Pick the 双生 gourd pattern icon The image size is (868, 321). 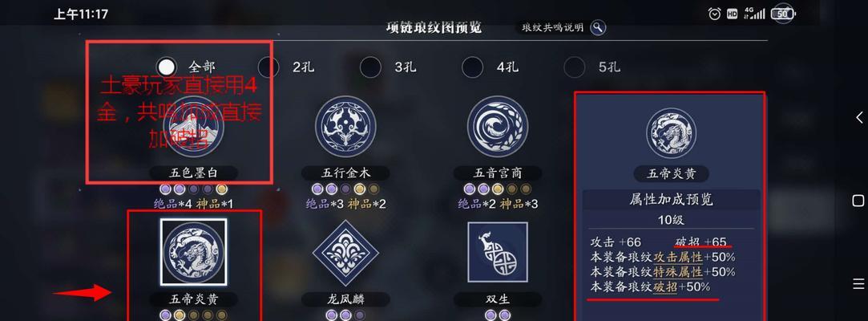[x=498, y=252]
